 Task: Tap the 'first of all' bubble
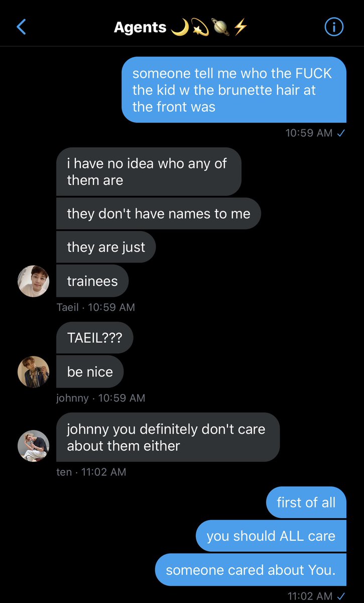[x=306, y=502]
